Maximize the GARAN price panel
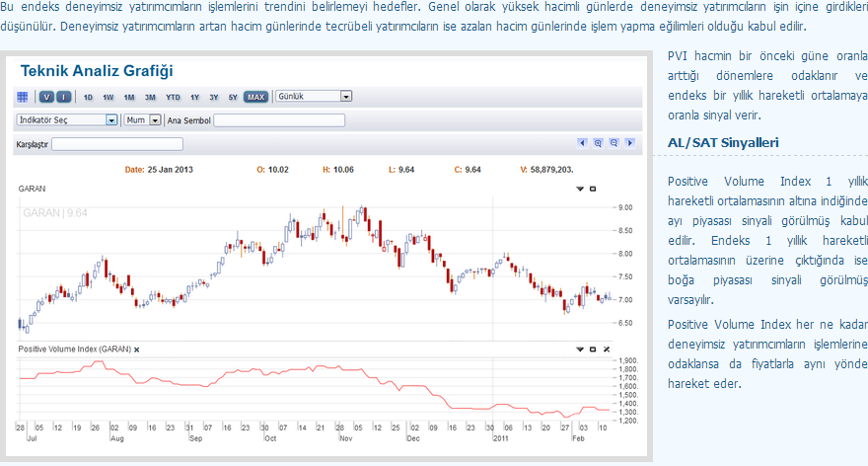The image size is (868, 466). click(x=593, y=189)
